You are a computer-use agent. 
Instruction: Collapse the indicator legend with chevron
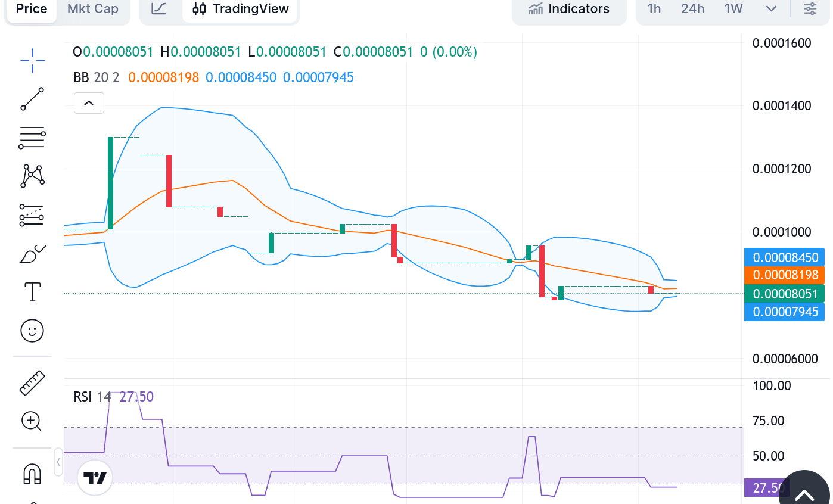pos(89,103)
